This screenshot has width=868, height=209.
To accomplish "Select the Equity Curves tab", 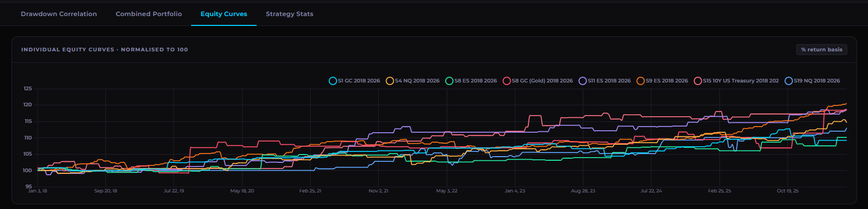I will click(224, 14).
